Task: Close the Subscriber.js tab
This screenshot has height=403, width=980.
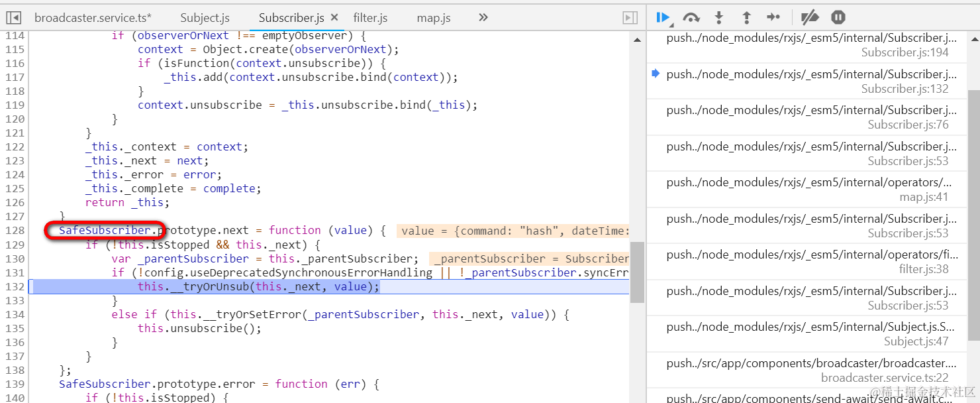Action: [334, 18]
